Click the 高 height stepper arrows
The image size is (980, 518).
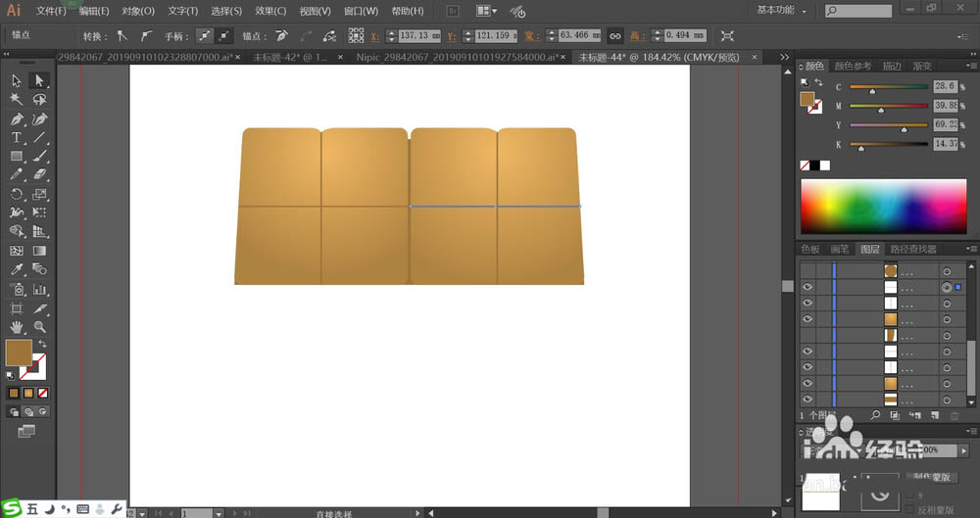pyautogui.click(x=657, y=36)
